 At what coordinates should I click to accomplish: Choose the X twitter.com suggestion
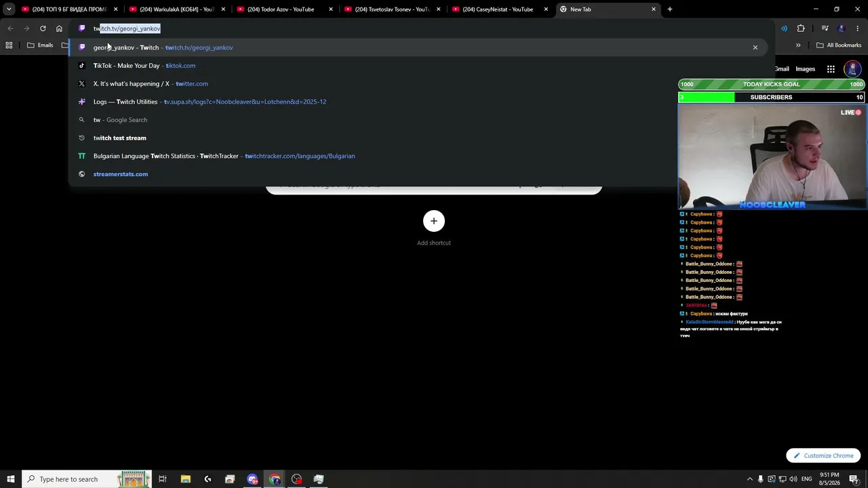418,83
